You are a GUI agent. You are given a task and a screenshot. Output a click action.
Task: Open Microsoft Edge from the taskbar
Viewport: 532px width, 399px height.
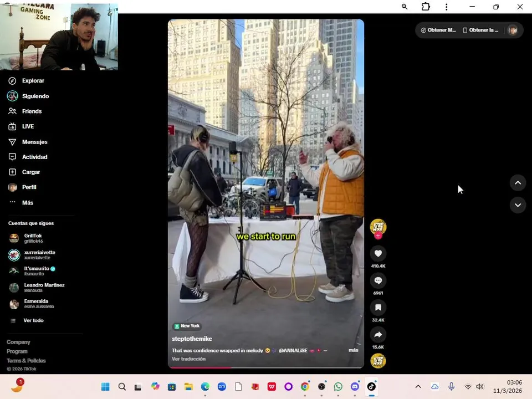pyautogui.click(x=205, y=386)
